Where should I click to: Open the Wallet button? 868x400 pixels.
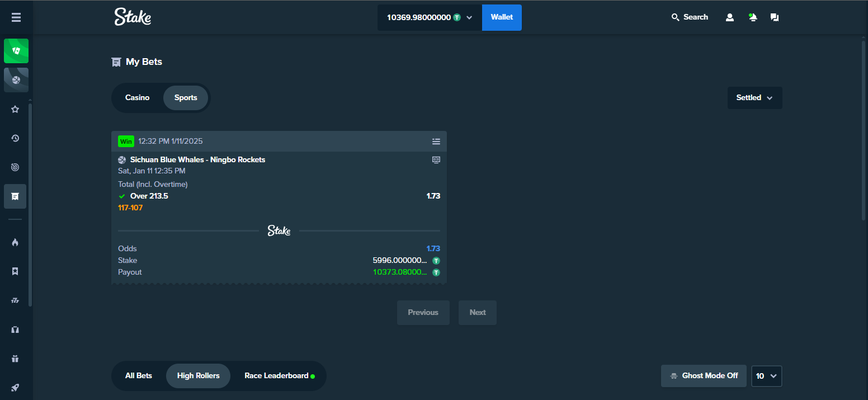pos(502,17)
